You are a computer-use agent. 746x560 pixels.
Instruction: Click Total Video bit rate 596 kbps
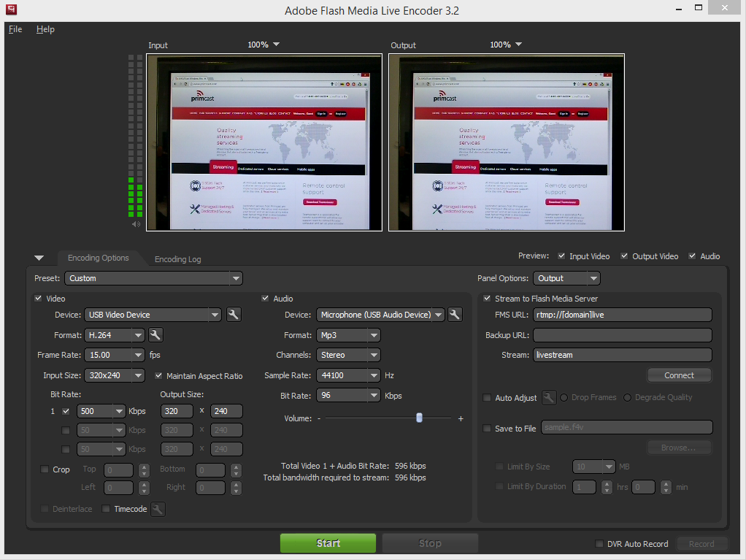pyautogui.click(x=410, y=466)
